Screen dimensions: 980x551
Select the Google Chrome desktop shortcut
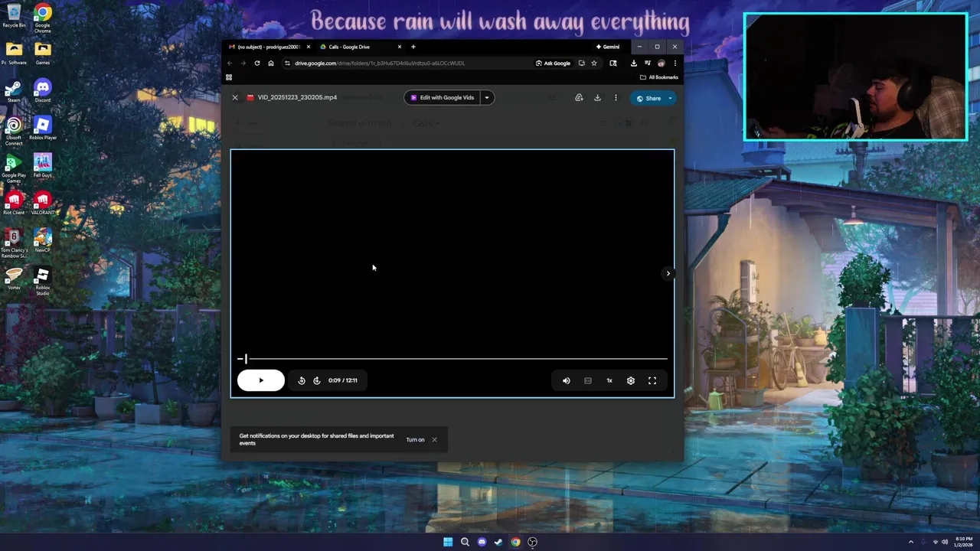(43, 17)
